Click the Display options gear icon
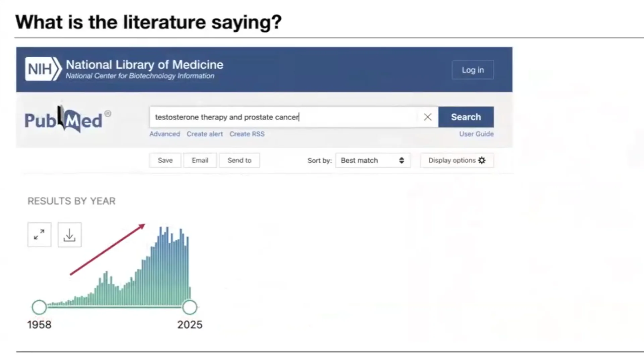The height and width of the screenshot is (362, 644). tap(482, 160)
